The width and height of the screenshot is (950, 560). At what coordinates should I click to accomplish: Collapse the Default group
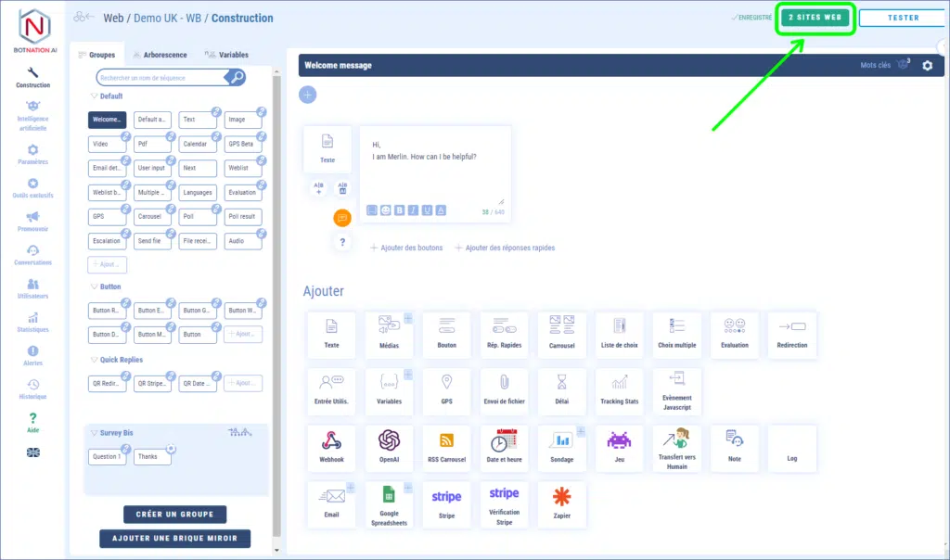94,96
